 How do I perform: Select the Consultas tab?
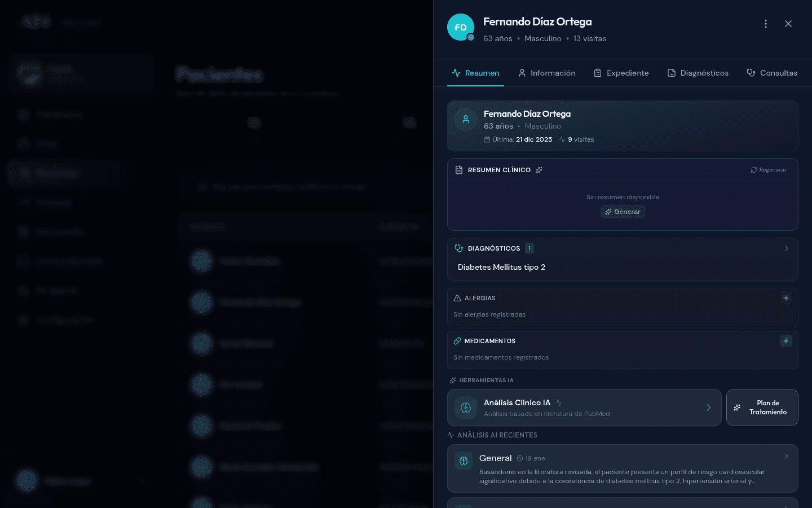coord(771,73)
